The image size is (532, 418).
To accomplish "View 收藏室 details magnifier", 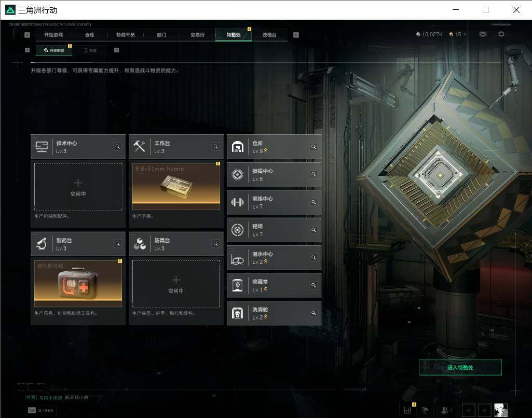I will 313,285.
